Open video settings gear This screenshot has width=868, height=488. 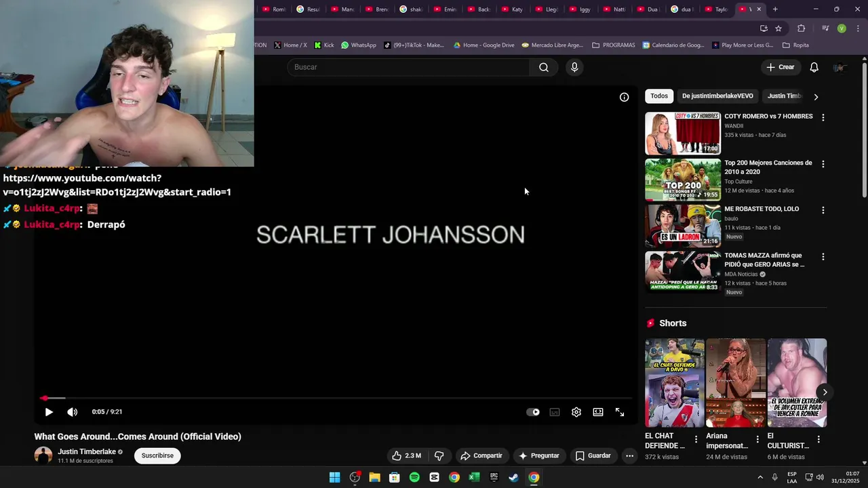[x=576, y=412]
